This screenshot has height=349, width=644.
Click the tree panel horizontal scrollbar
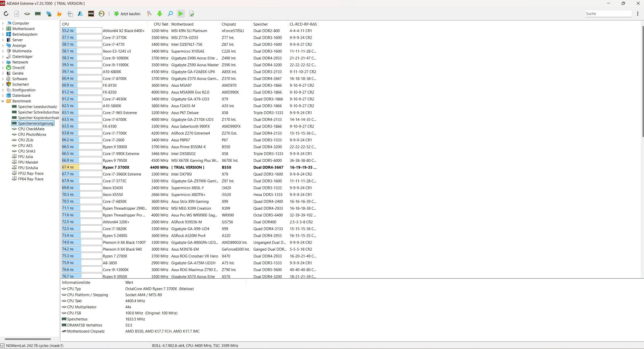point(28,339)
